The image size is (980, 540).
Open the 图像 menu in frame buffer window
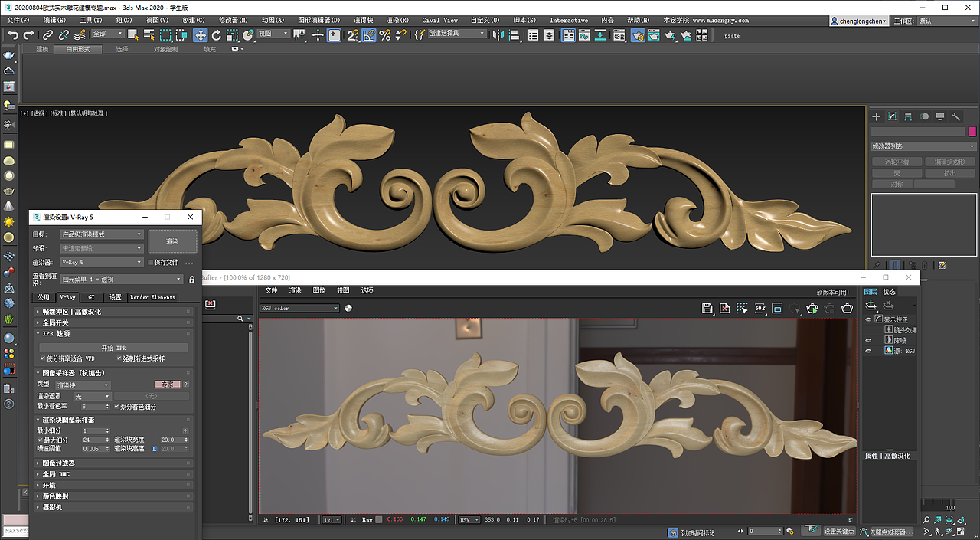pos(319,290)
